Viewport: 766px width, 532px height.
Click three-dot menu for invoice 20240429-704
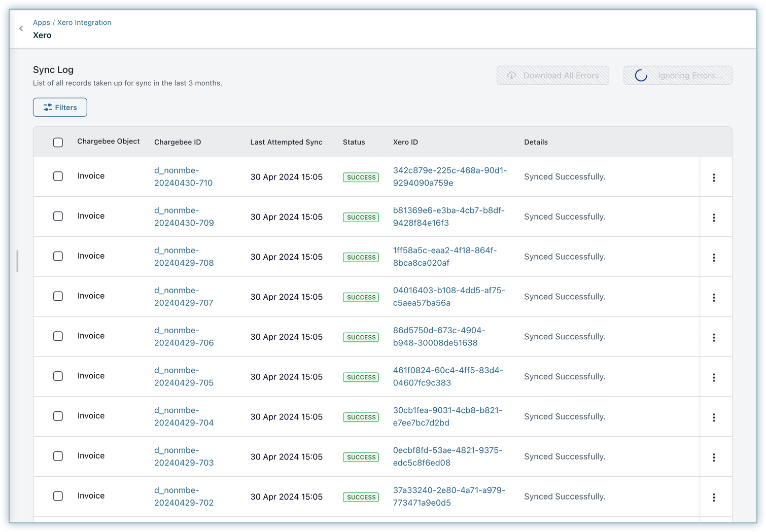pos(713,417)
